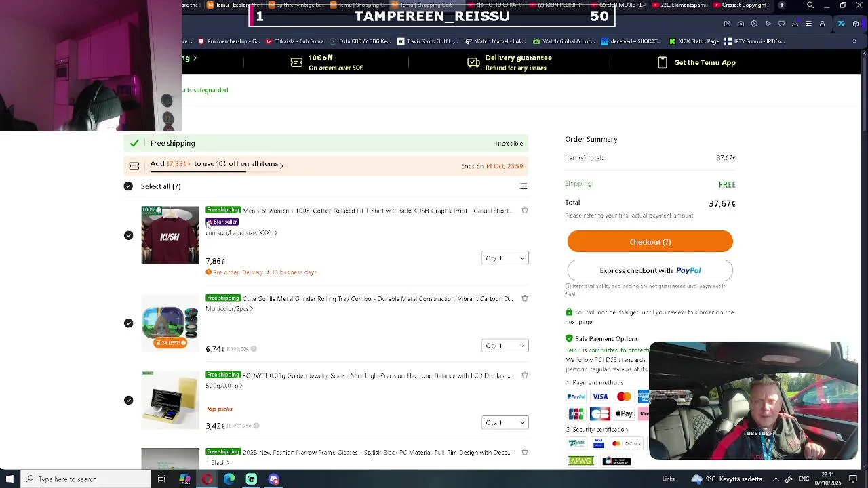The width and height of the screenshot is (868, 488).
Task: Open the Cute Gorilla Metal Grinder title link
Action: click(x=378, y=298)
